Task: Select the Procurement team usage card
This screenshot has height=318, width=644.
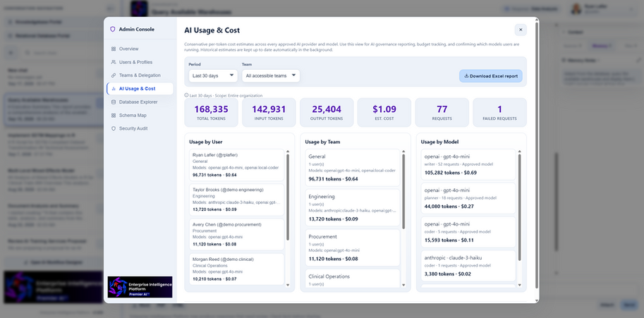Action: click(x=353, y=247)
